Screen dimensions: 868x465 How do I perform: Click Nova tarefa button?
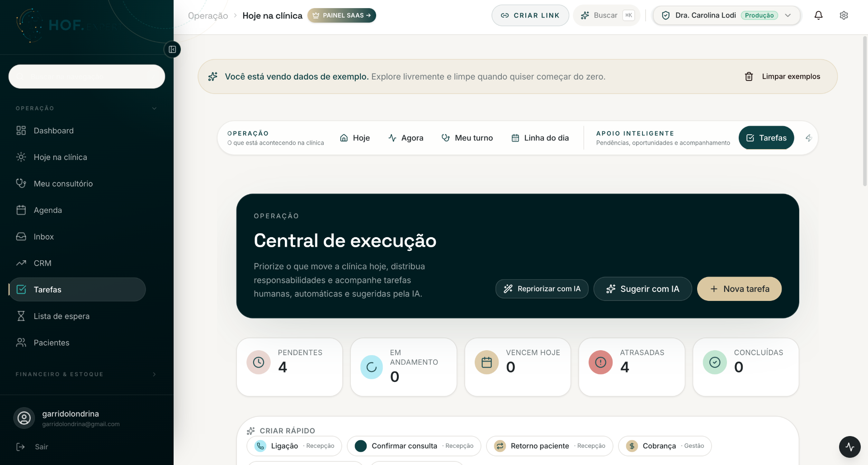click(x=739, y=289)
